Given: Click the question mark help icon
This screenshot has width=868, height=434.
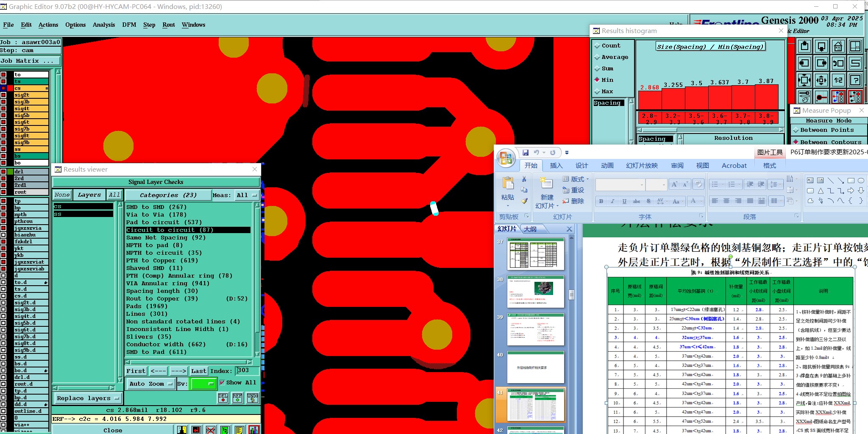Looking at the screenshot, I should pos(855,80).
